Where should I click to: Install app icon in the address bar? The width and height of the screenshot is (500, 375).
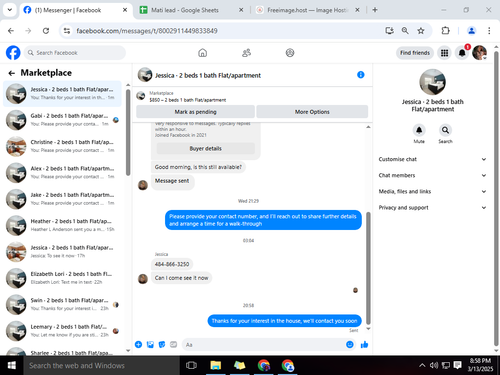(389, 31)
